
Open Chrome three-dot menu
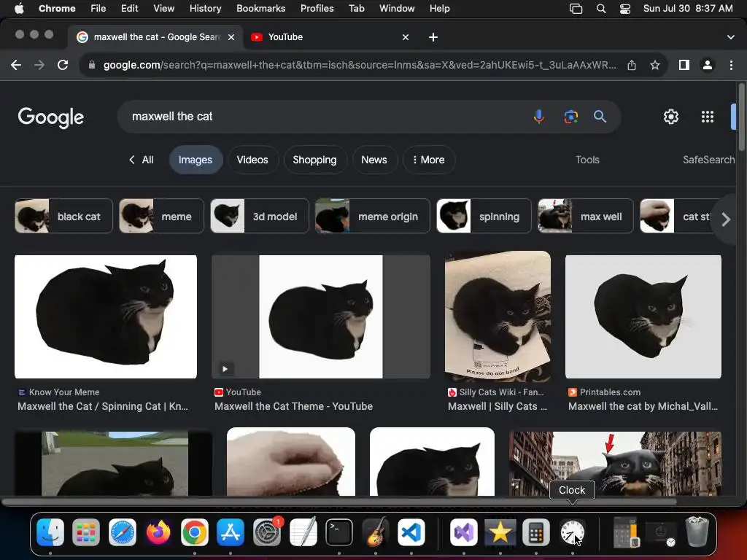click(x=731, y=65)
